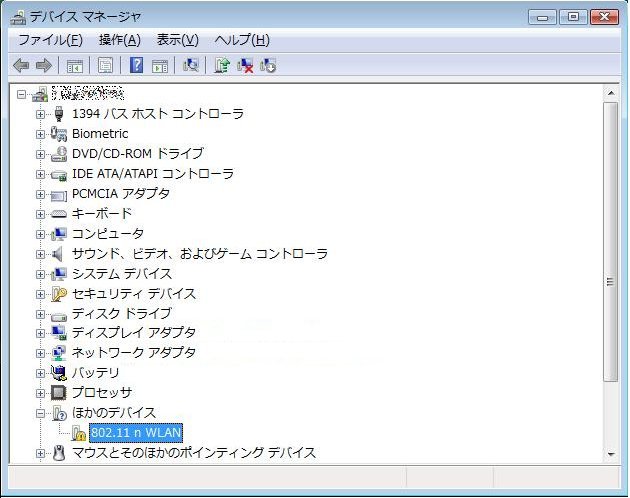Collapse the ほかのデバイス node
Image resolution: width=630 pixels, height=498 pixels.
pos(40,413)
